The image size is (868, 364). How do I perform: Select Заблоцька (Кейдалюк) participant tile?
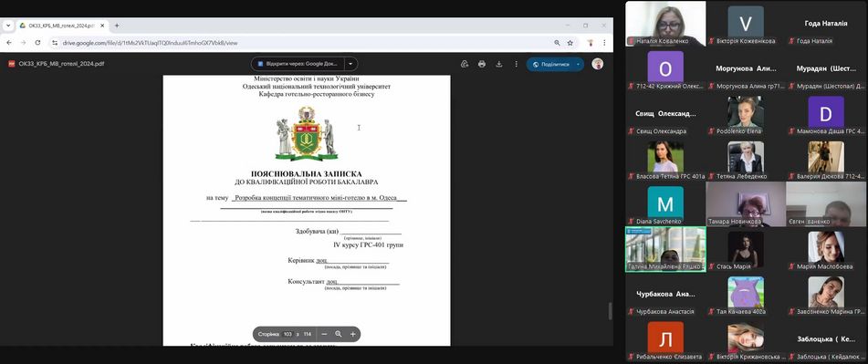pyautogui.click(x=826, y=340)
